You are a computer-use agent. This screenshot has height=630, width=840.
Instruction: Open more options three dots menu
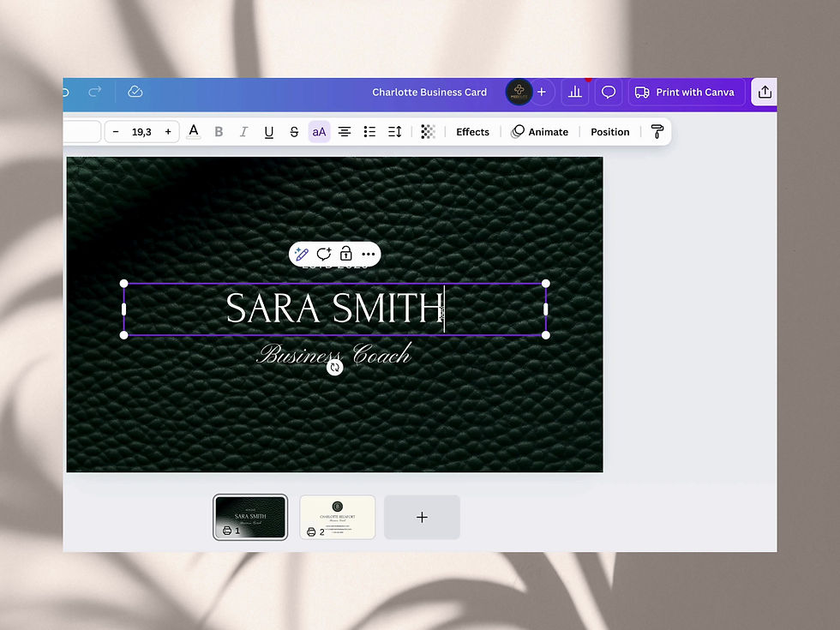pos(368,254)
